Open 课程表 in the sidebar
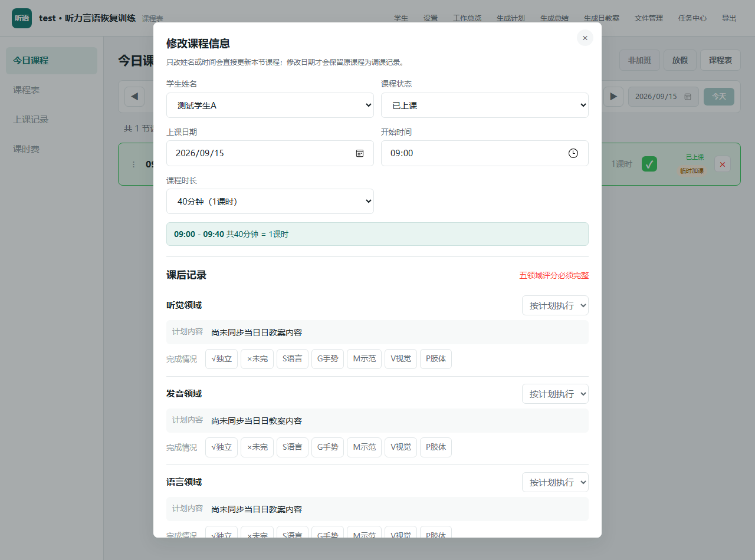Image resolution: width=755 pixels, height=560 pixels. point(51,90)
